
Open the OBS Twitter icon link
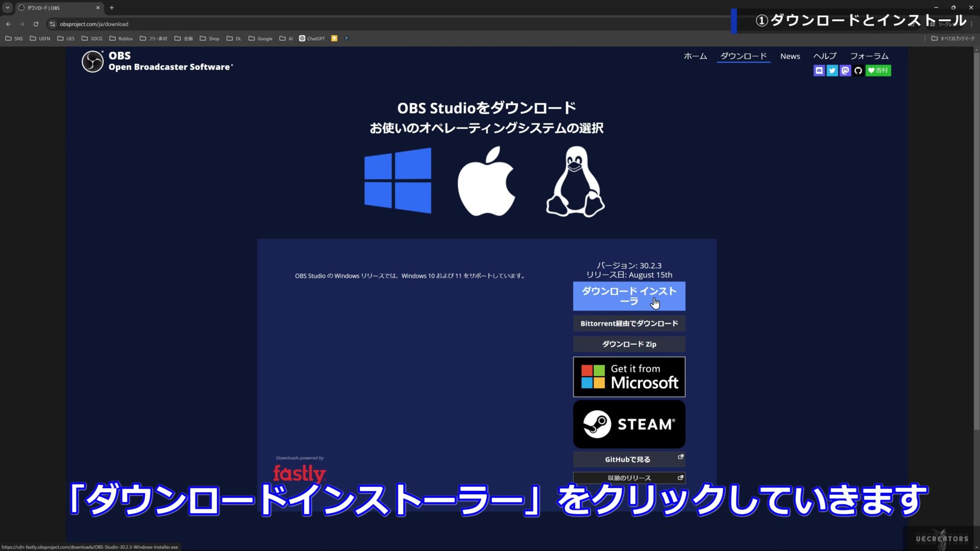coord(832,70)
